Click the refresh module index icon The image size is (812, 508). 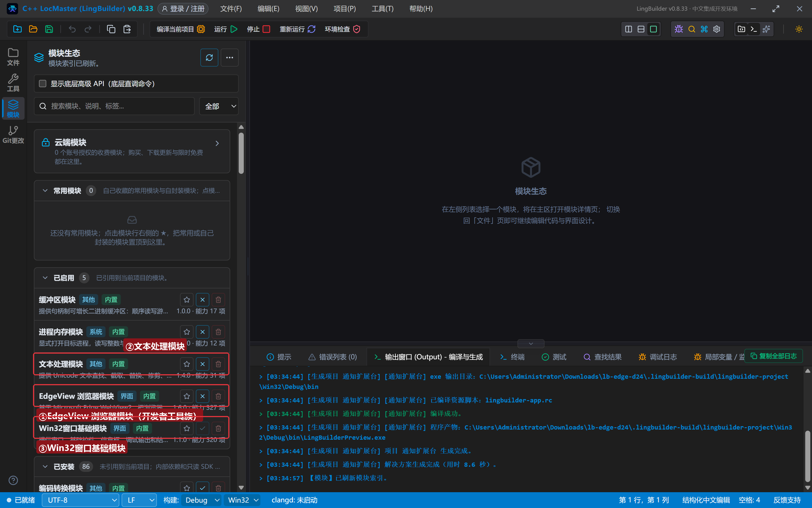[209, 58]
